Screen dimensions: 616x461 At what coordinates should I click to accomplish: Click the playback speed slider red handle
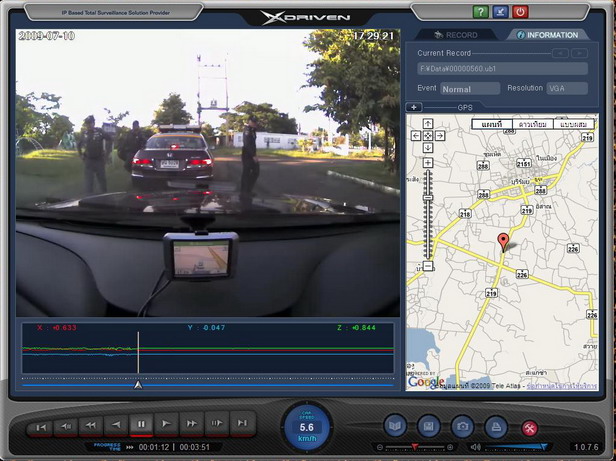tap(414, 447)
